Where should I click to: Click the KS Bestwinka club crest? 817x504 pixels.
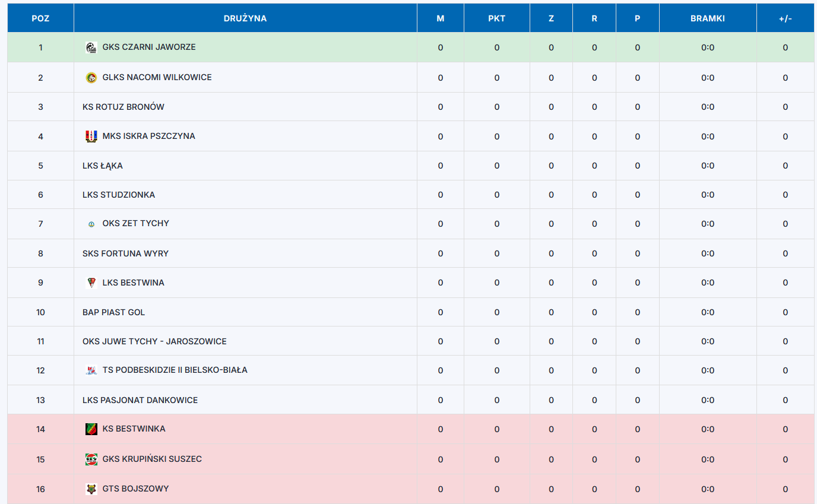point(91,429)
